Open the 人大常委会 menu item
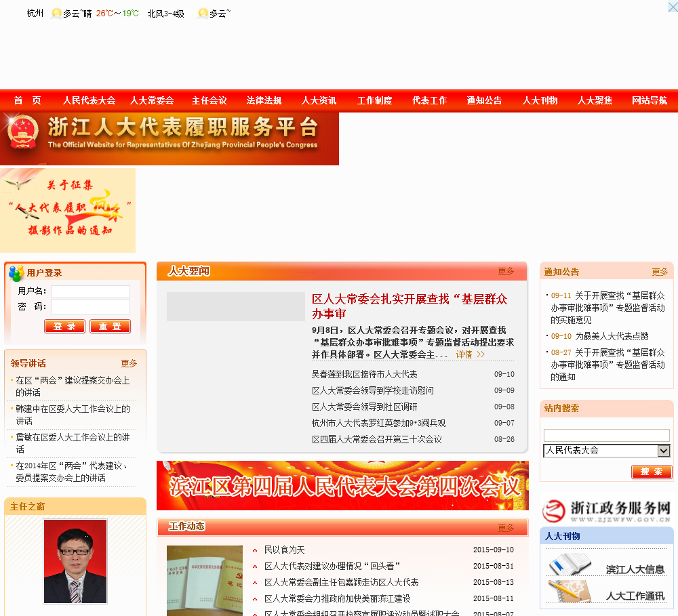This screenshot has height=616, width=678. [152, 101]
